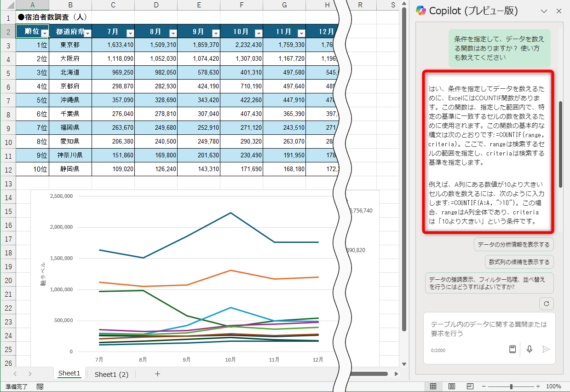The width and height of the screenshot is (570, 392).
Task: Select Normal view icon in status bar
Action: (433, 387)
